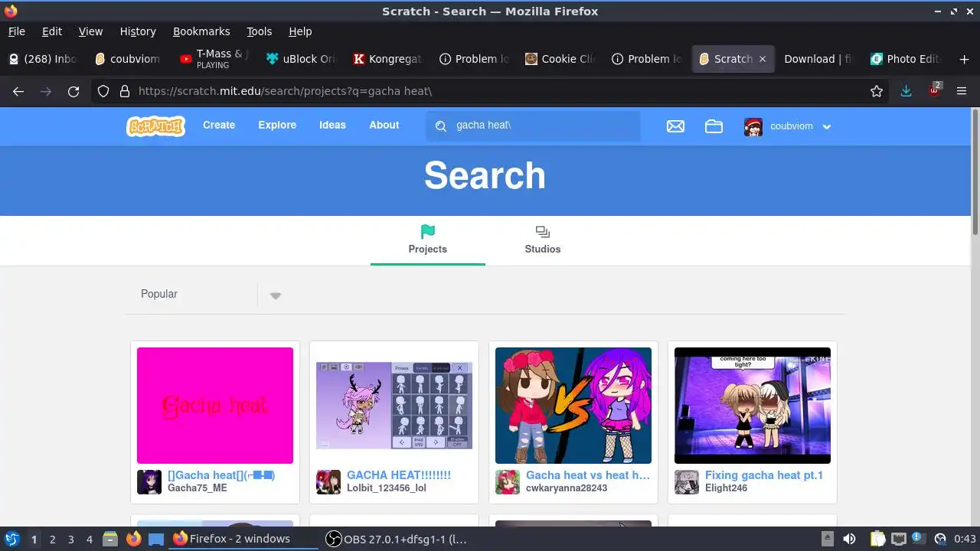
Task: Close the Scratch tab
Action: tap(763, 59)
